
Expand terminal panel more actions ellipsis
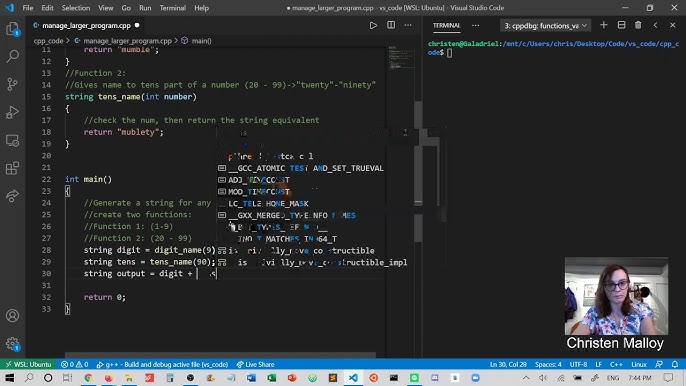476,25
